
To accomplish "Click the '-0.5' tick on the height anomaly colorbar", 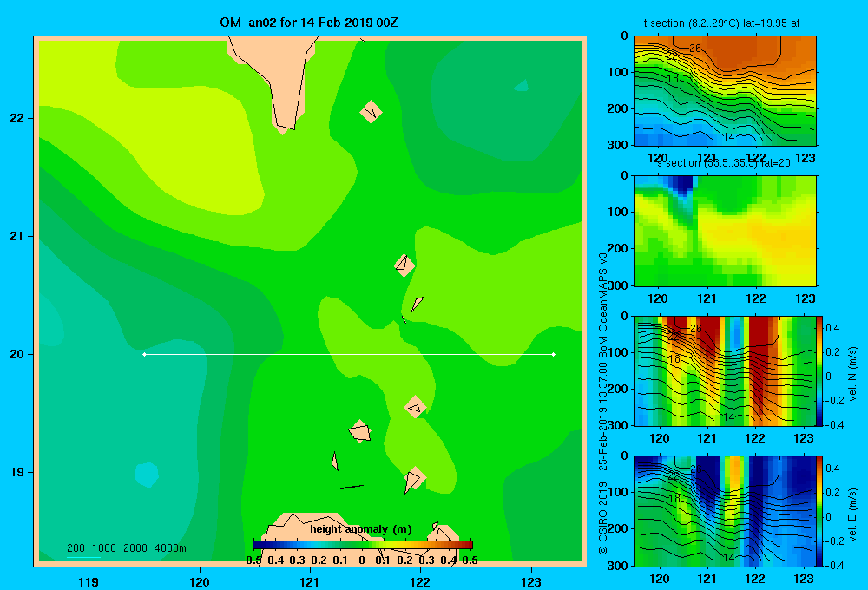I will 252,560.
